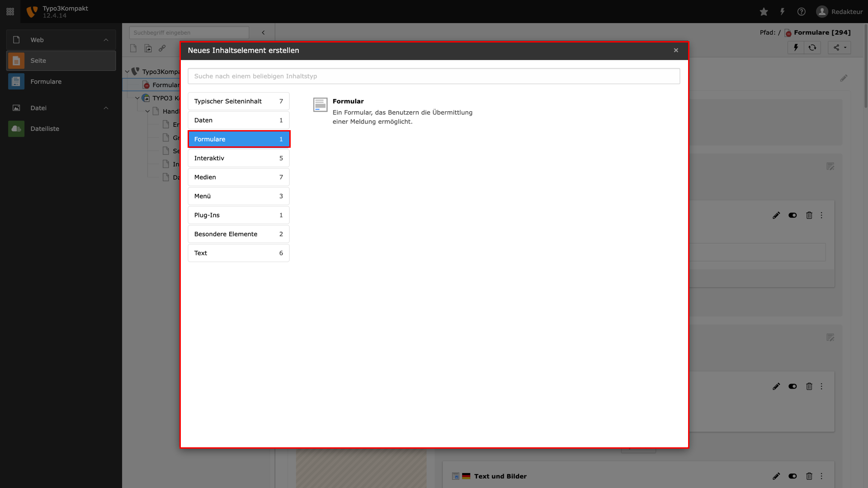This screenshot has height=488, width=868.
Task: Open the share dropdown button
Action: click(x=840, y=47)
